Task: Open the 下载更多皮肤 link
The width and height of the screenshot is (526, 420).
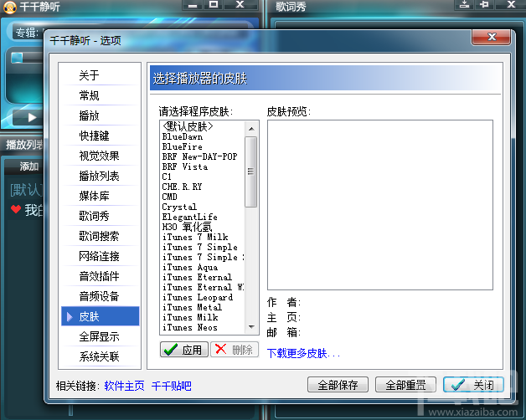Action: (303, 353)
